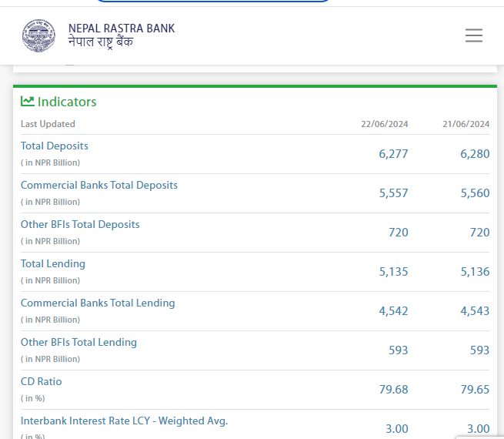
Task: Open the Total Deposits indicator link
Action: (x=55, y=146)
